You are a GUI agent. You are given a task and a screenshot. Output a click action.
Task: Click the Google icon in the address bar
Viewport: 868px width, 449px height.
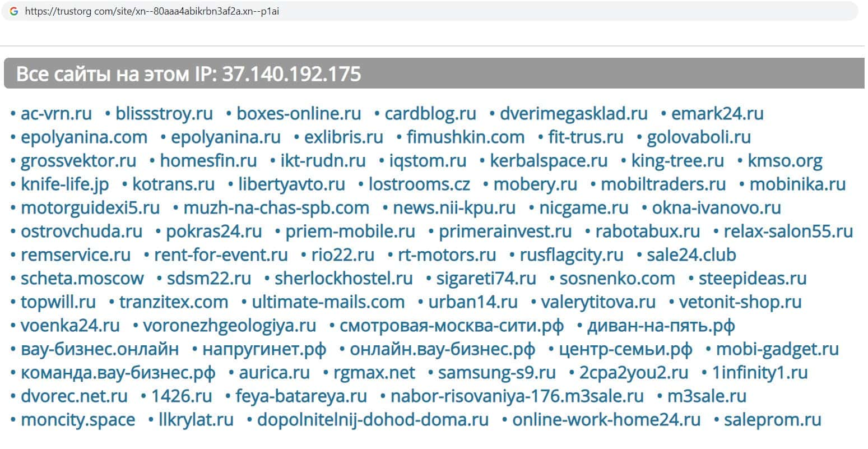click(x=14, y=11)
